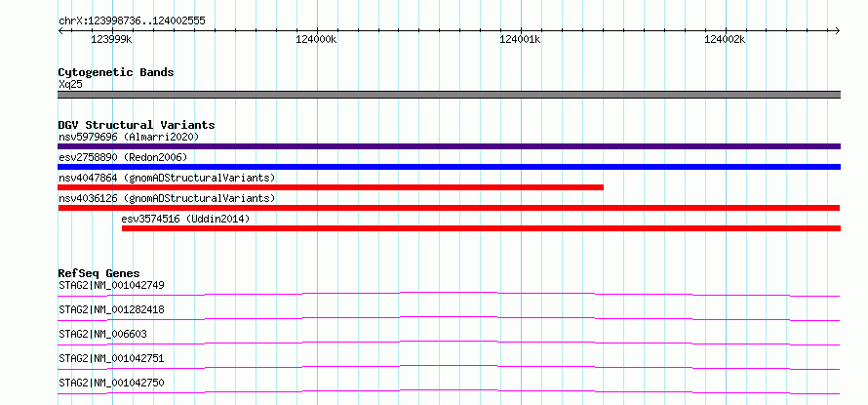
Task: Click the magenta intron line of NM_006603
Action: coord(449,341)
